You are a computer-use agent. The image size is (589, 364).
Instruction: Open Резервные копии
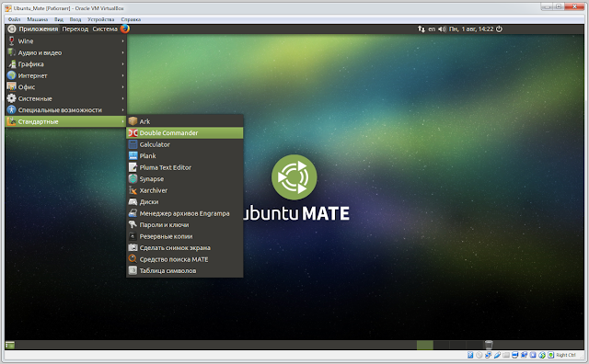pyautogui.click(x=185, y=236)
